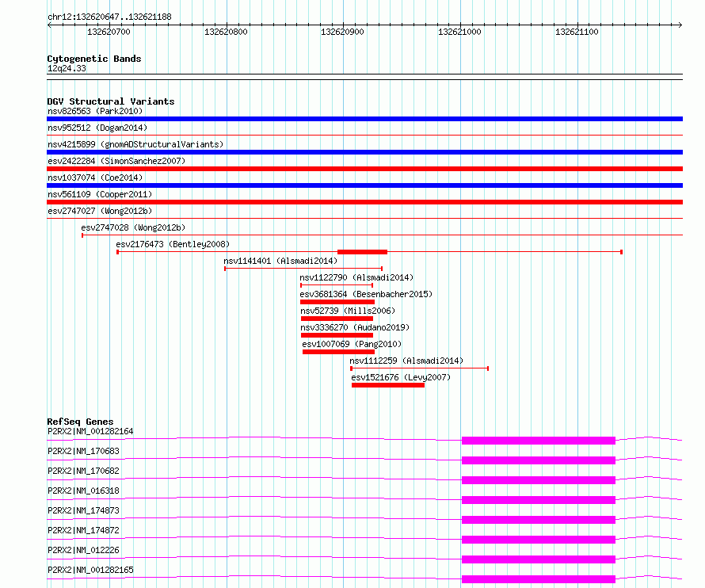The height and width of the screenshot is (588, 705).
Task: Click the DGV Structural Variants track title
Action: coord(111,101)
